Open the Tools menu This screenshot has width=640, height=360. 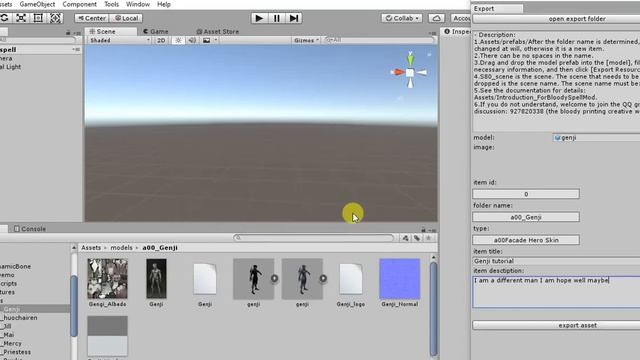(111, 4)
